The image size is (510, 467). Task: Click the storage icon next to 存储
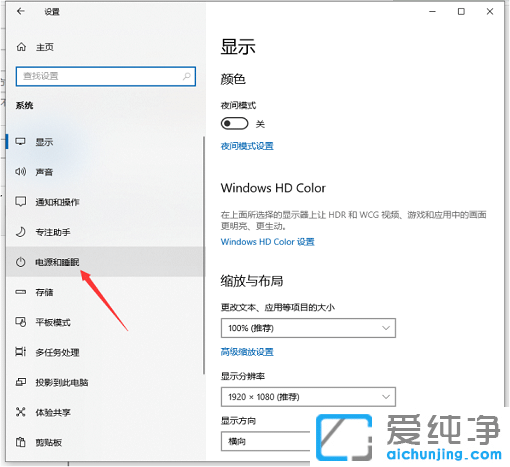pos(20,292)
